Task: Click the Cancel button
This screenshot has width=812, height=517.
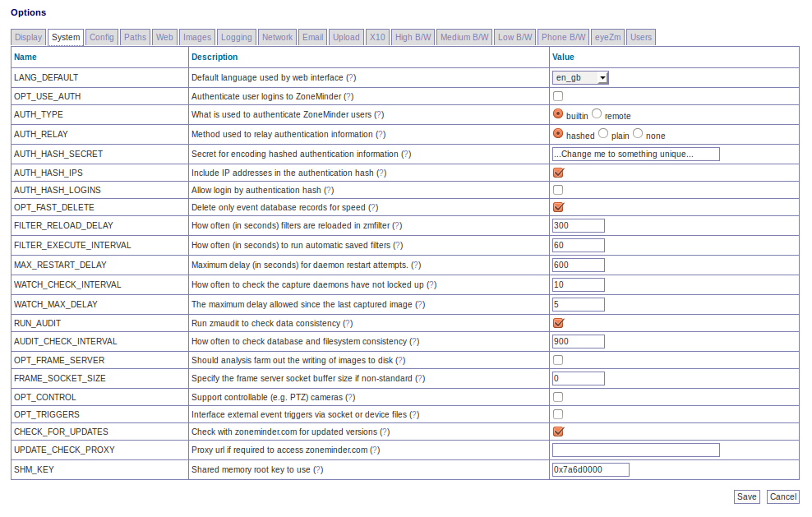Action: tap(782, 496)
